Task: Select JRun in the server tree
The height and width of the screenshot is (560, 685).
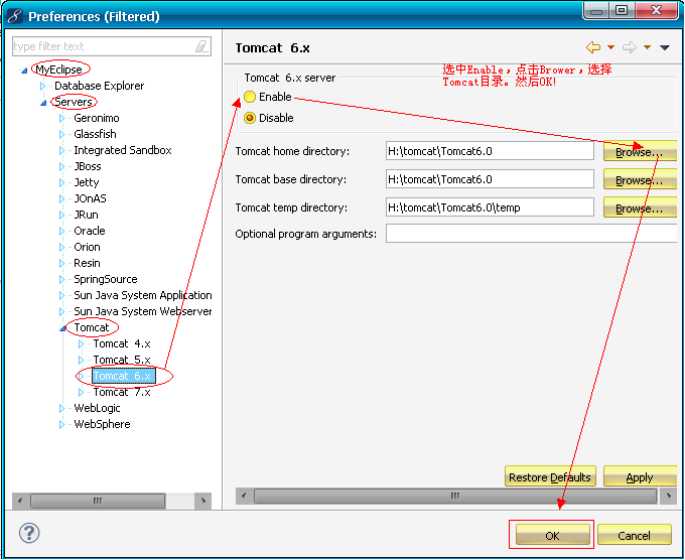Action: coord(86,214)
